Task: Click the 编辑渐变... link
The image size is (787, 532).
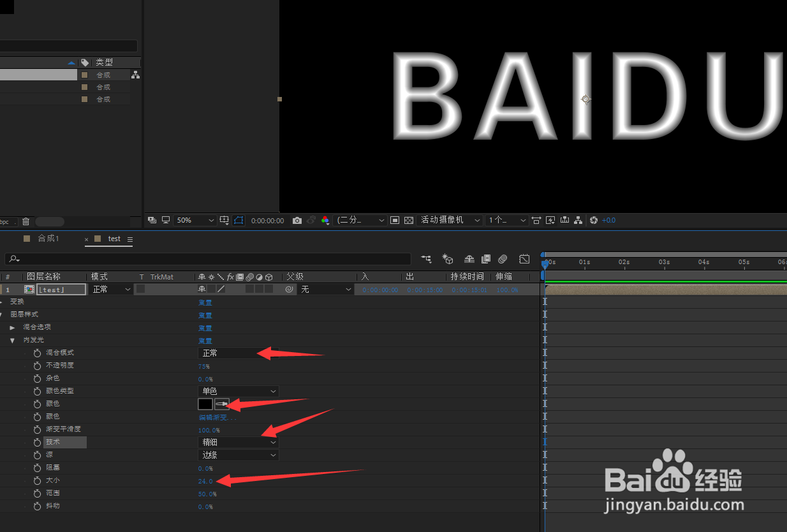Action: (x=217, y=417)
